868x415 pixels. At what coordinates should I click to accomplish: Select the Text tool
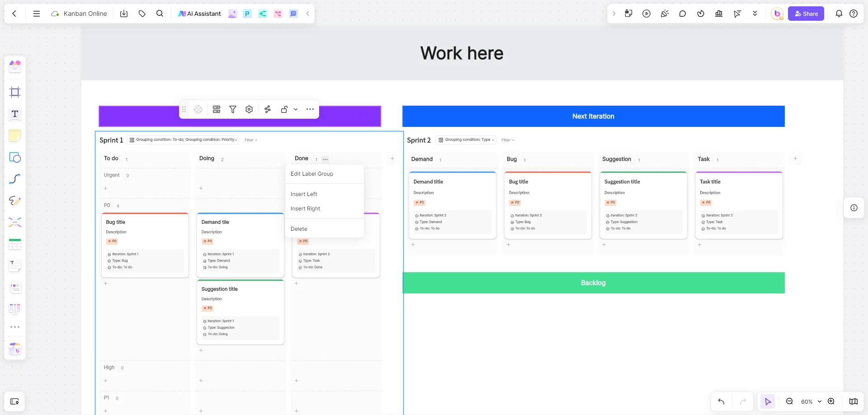[x=15, y=114]
